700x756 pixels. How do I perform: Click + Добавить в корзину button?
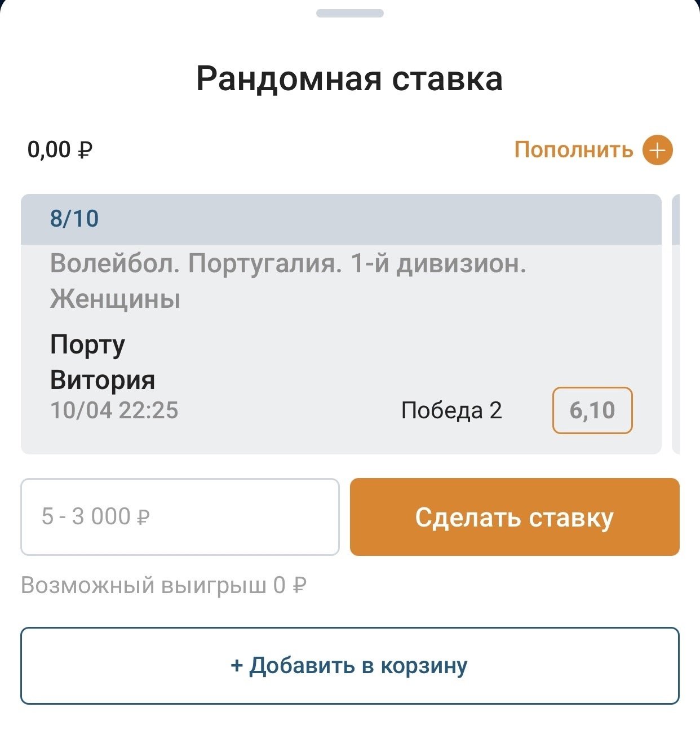349,666
